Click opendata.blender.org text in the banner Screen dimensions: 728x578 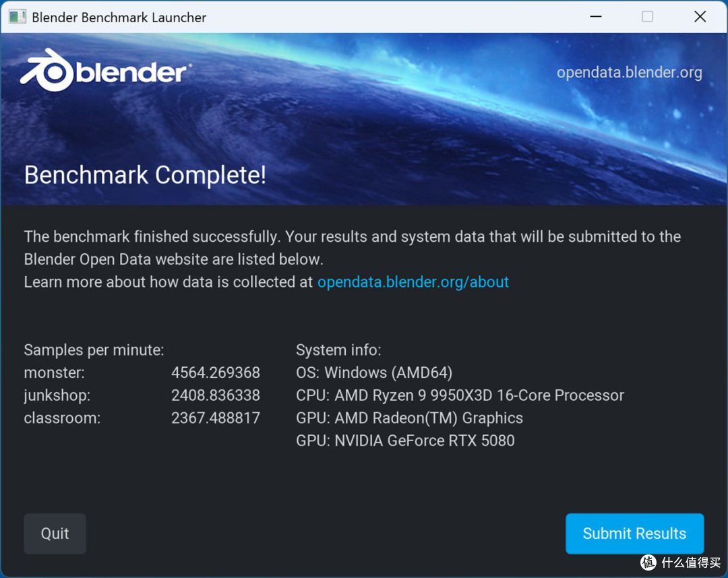pyautogui.click(x=629, y=72)
